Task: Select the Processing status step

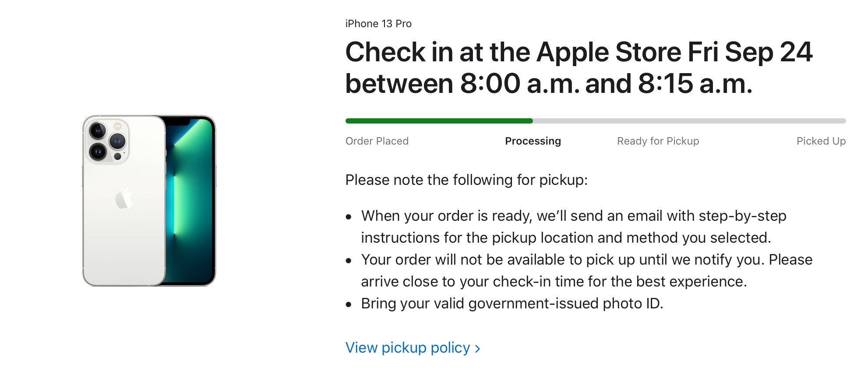Action: coord(533,141)
